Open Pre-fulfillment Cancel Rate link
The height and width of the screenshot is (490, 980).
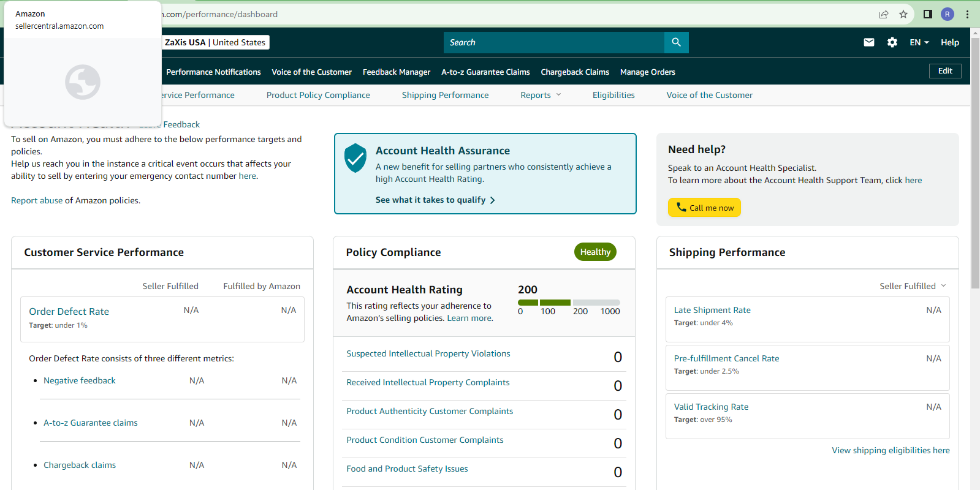pos(726,358)
